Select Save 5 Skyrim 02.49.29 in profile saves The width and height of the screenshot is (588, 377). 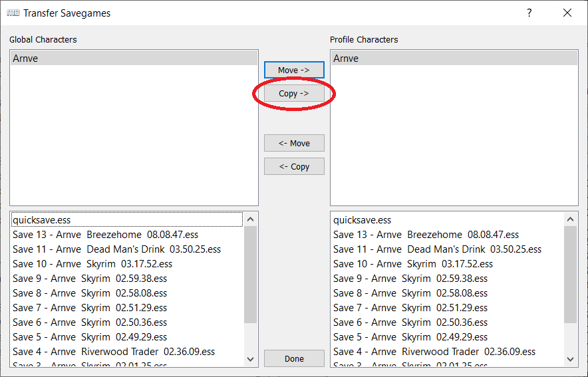tap(448, 337)
